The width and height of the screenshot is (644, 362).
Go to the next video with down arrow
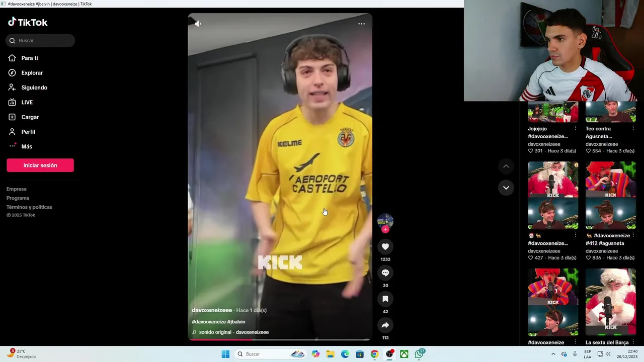coord(506,188)
